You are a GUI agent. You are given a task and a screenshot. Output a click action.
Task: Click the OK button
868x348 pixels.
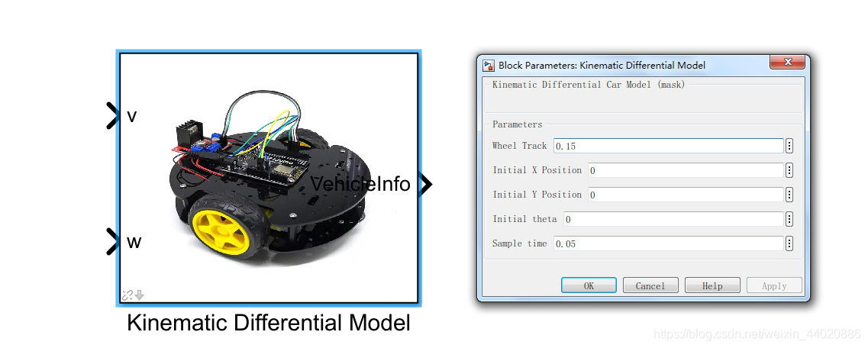point(589,285)
